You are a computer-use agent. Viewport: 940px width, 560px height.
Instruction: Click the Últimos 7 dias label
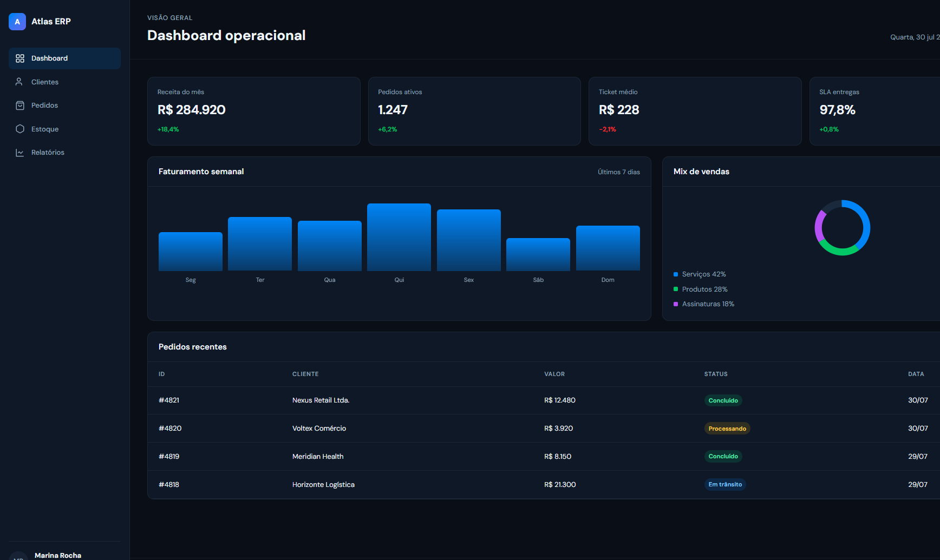click(x=619, y=172)
